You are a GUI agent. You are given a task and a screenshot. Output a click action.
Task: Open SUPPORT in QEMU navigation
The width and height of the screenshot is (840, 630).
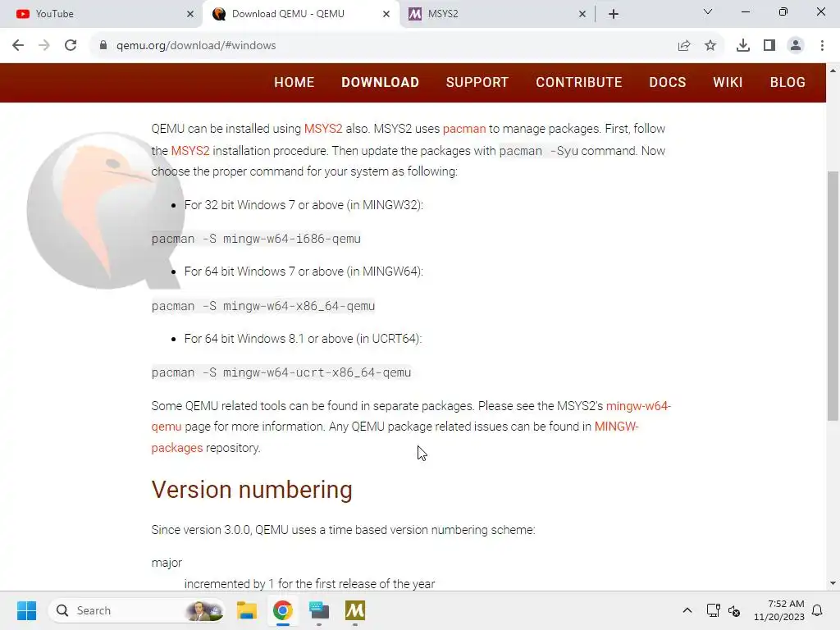tap(477, 83)
